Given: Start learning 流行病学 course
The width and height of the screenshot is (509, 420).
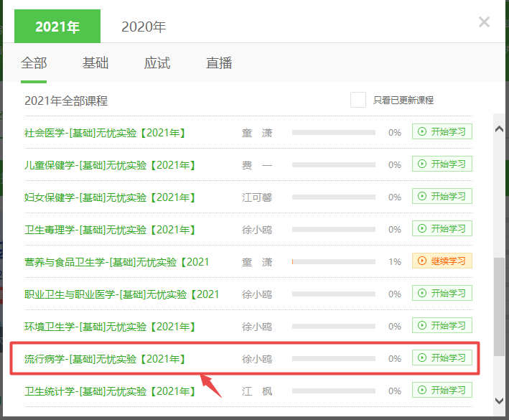Looking at the screenshot, I should (442, 358).
